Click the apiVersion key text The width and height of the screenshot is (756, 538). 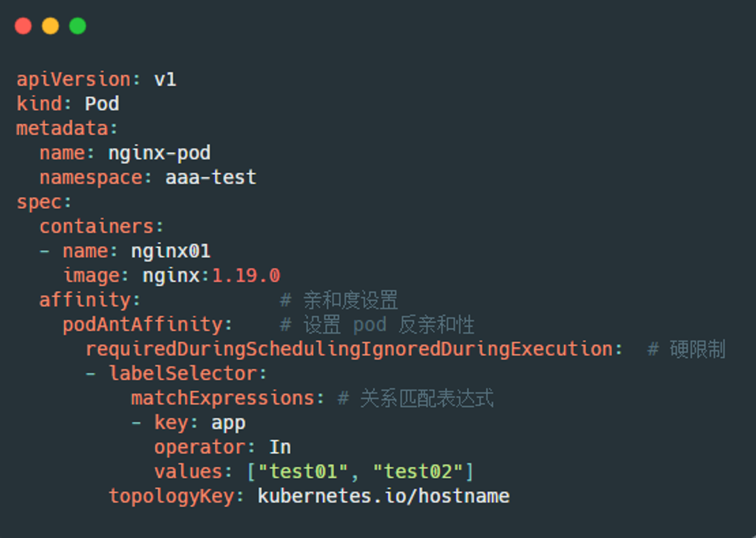[74, 80]
